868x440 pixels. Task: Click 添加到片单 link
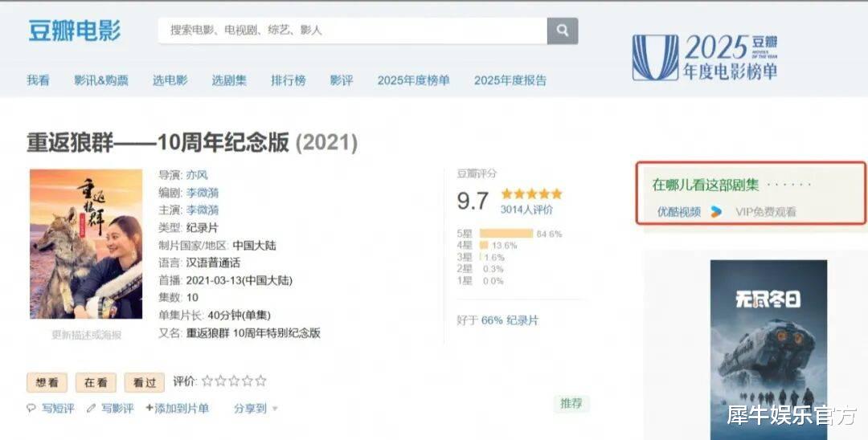[177, 409]
